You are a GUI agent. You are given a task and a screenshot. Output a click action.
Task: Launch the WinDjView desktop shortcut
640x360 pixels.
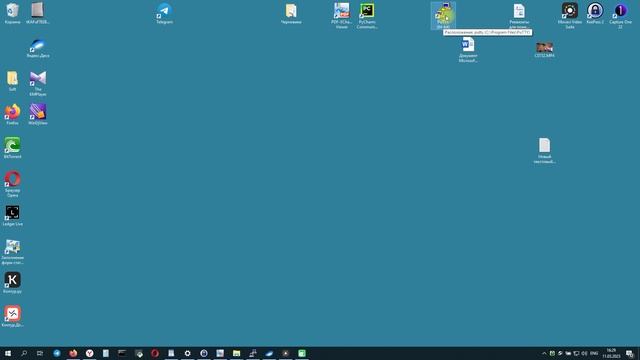pos(38,114)
